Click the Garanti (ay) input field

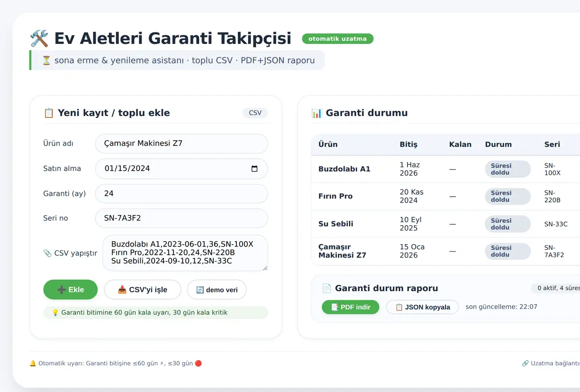[182, 193]
